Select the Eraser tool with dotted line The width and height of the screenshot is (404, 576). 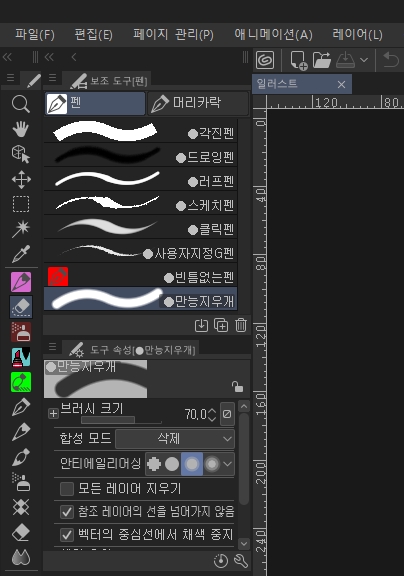pos(21,307)
